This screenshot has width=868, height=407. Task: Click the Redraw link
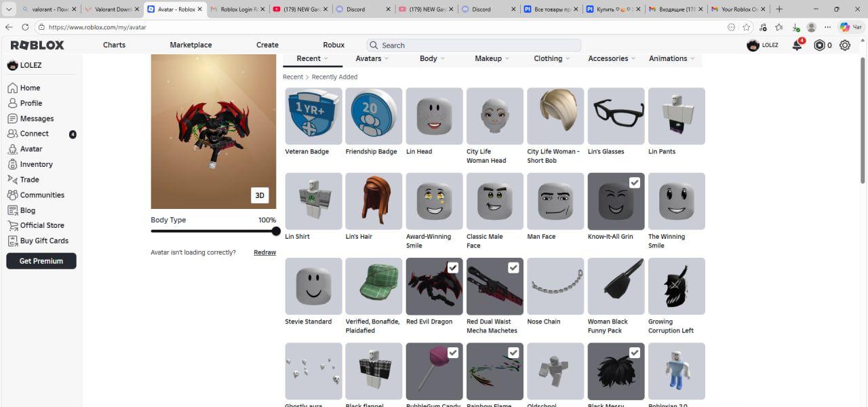point(264,252)
